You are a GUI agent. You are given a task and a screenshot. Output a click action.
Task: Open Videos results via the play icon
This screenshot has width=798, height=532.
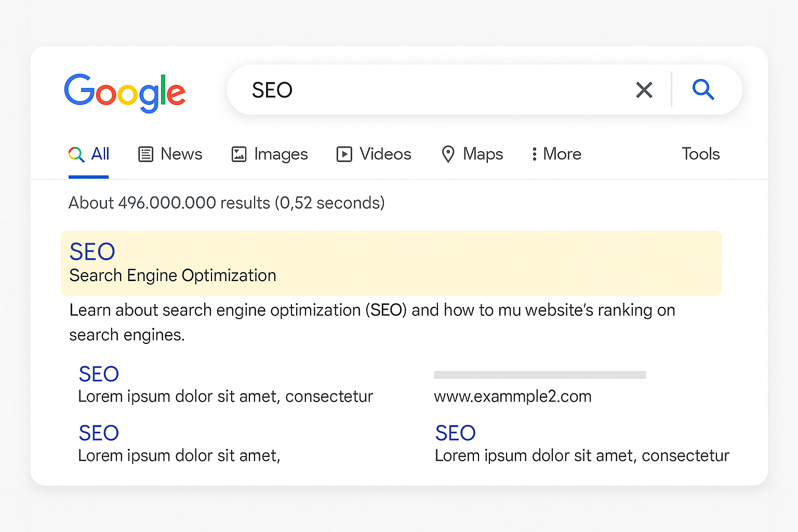[x=344, y=154]
